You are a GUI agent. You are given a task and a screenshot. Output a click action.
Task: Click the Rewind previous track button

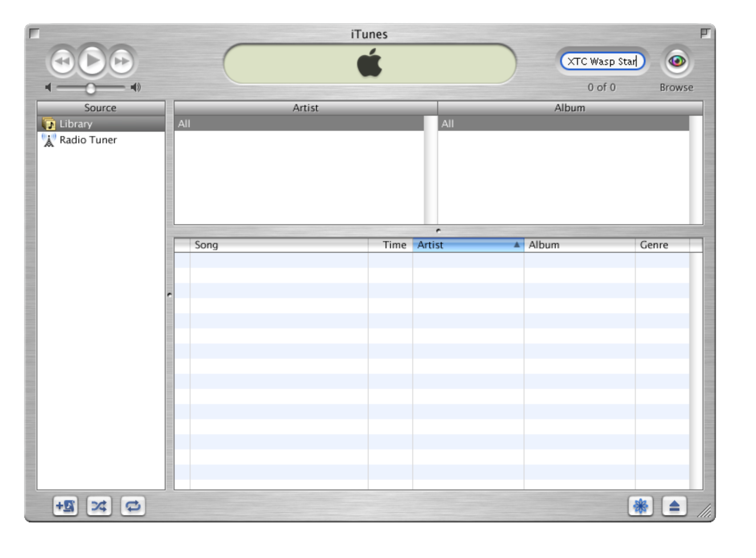pos(63,61)
